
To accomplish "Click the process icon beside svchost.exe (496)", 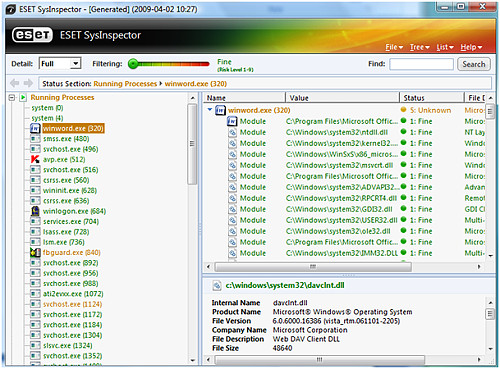I will pyautogui.click(x=35, y=149).
